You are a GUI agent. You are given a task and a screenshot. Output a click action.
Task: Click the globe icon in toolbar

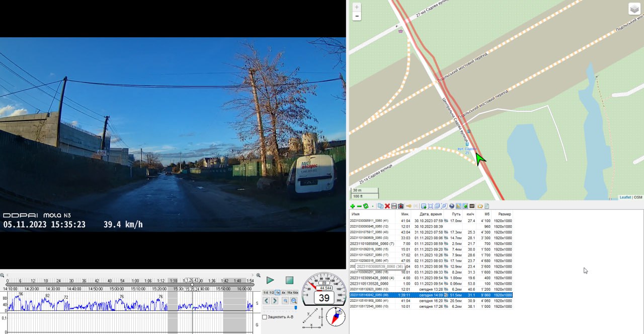tap(452, 206)
